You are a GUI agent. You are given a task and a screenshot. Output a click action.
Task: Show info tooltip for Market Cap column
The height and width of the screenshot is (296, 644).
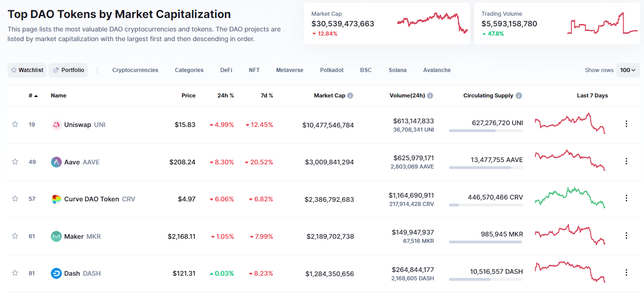[350, 96]
